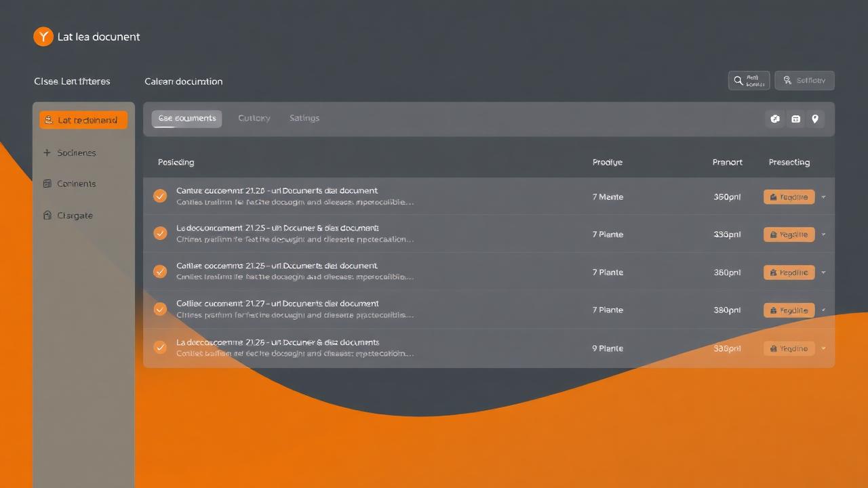Uncheck the checkmark in the 336pnl row
Image resolution: width=868 pixels, height=488 pixels.
pos(160,233)
